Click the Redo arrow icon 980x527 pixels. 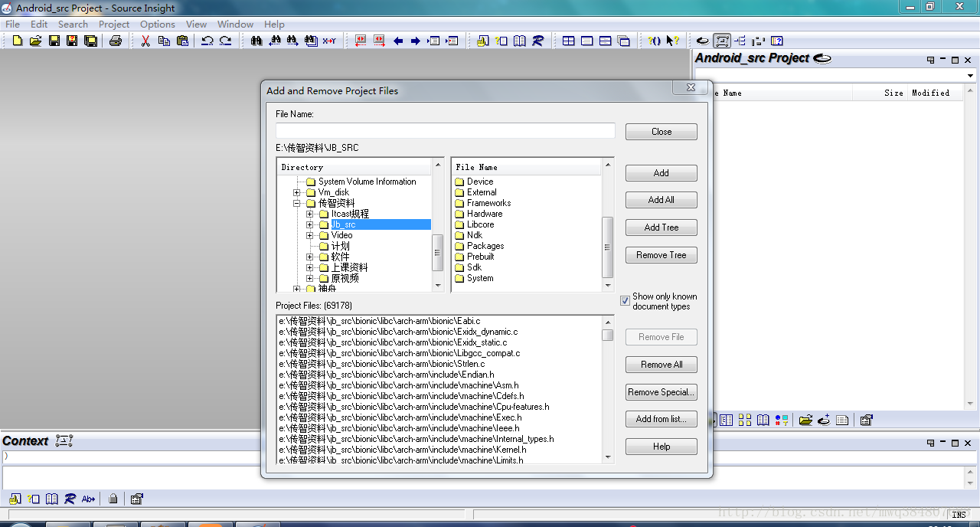[226, 41]
